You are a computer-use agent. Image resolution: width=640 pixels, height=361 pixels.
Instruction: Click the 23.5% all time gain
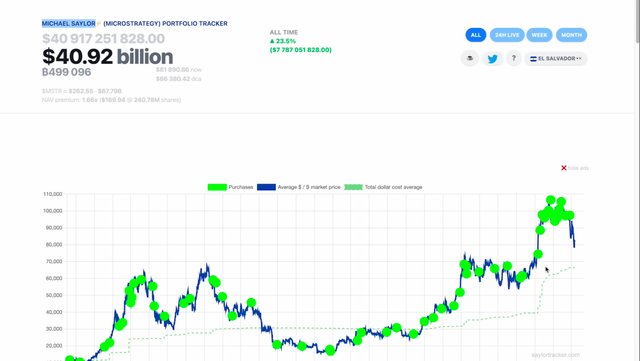[283, 41]
